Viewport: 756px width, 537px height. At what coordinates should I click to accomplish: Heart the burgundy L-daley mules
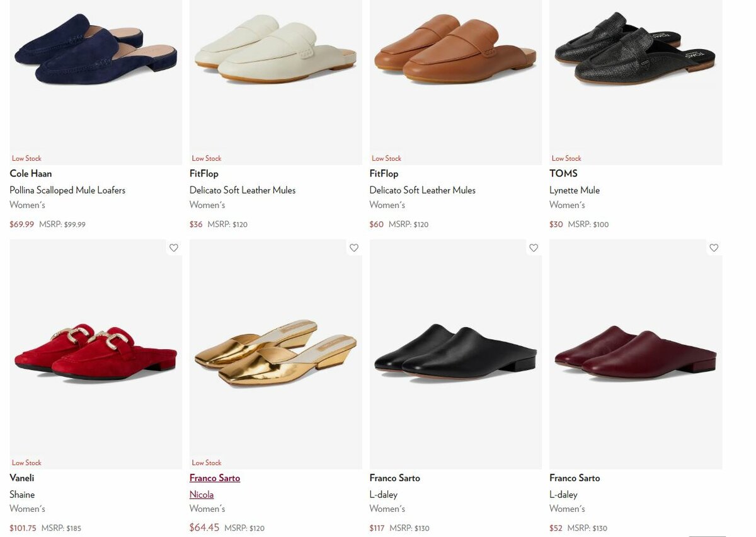[x=714, y=248]
